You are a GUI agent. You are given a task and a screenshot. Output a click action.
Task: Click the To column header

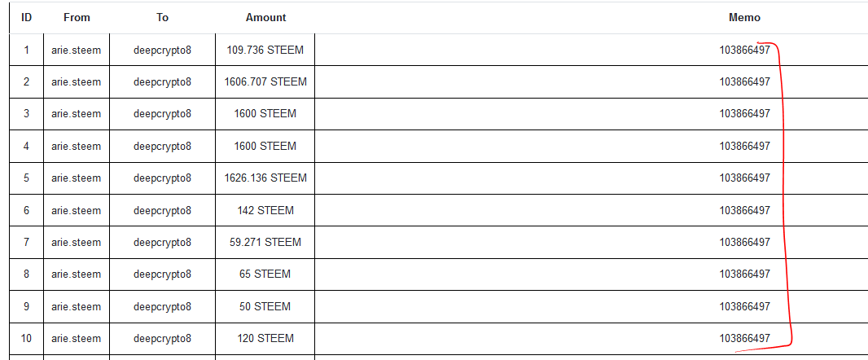(163, 17)
